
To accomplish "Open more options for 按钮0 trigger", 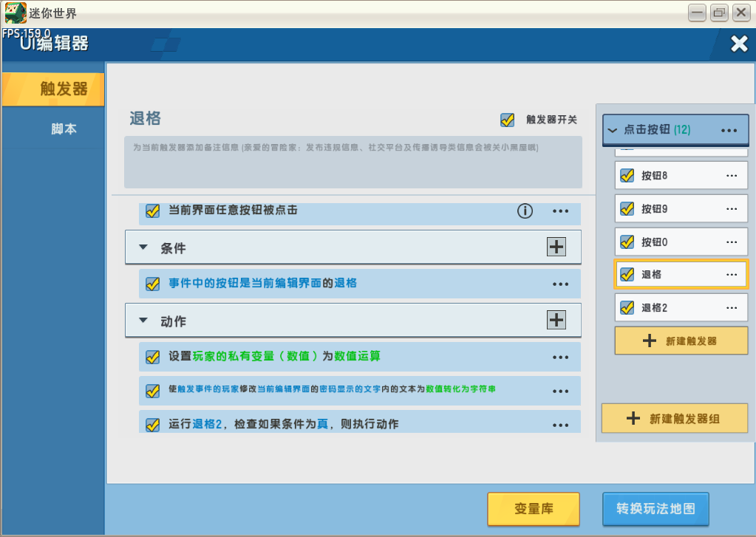I will pos(732,242).
